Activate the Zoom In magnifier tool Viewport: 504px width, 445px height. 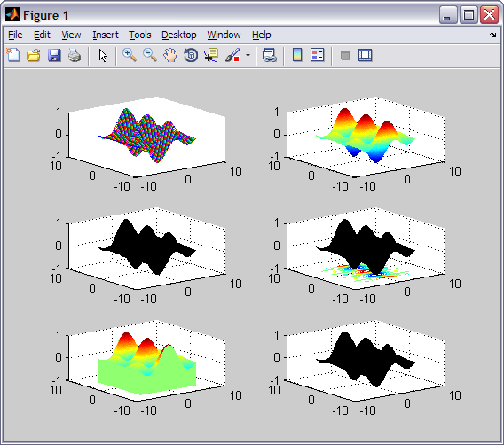coord(130,55)
